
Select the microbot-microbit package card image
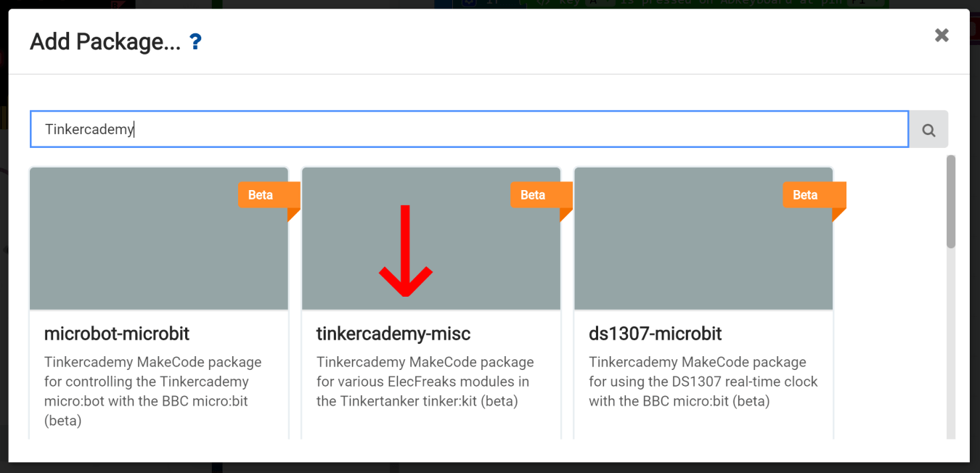coord(159,239)
